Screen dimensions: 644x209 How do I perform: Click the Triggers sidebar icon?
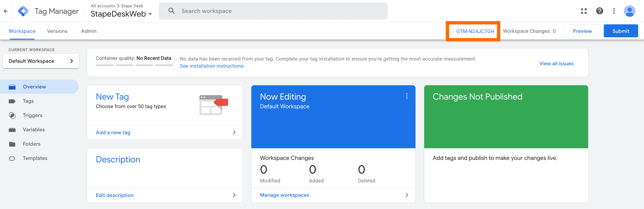click(x=12, y=116)
